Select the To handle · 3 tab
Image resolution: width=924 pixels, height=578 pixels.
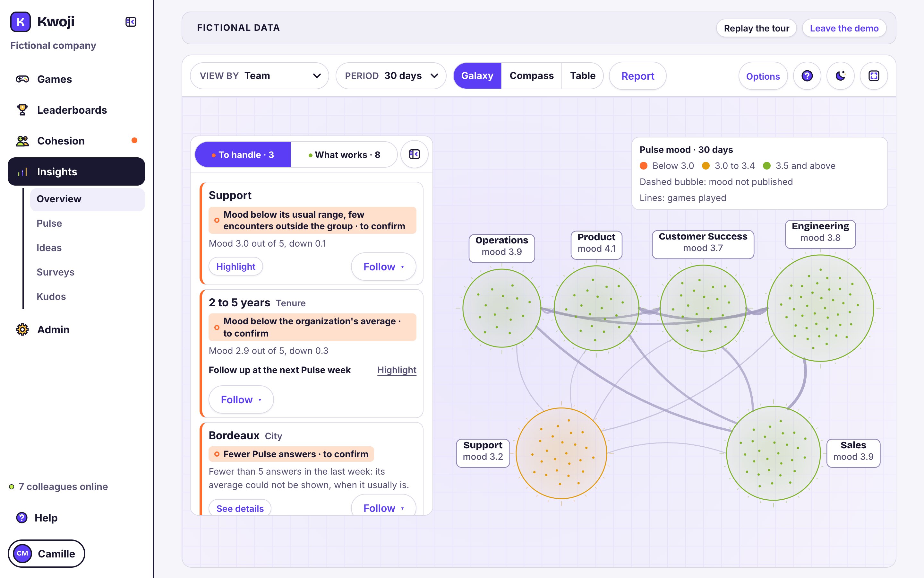point(243,154)
